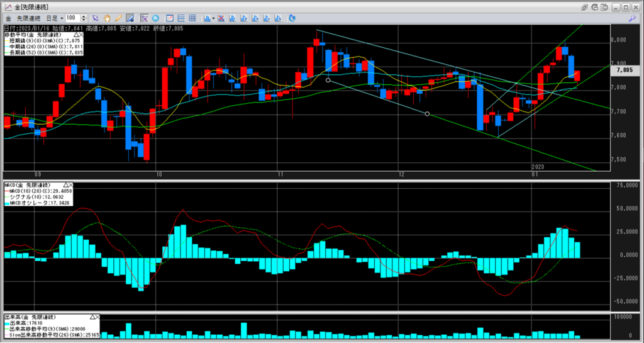Toggle the highlighted trendline edit tool
644x343 pixels.
point(130,18)
